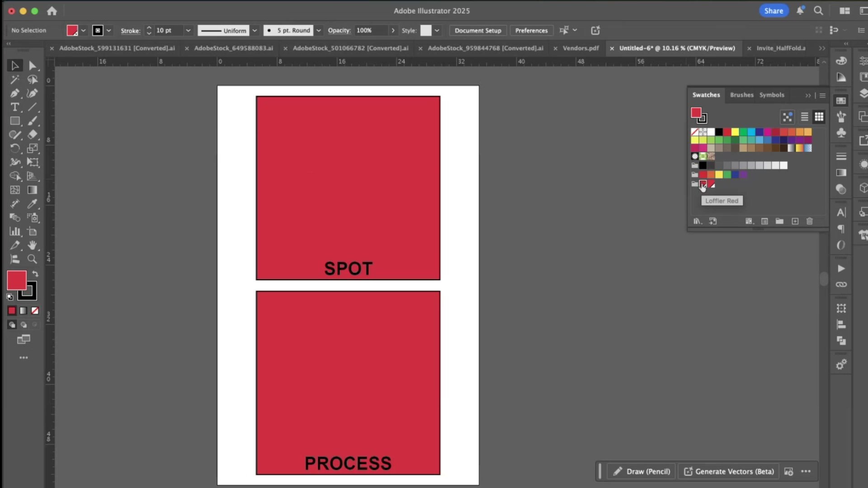Switch swatches to thumbnail grid view
Viewport: 868px width, 488px height.
tap(819, 117)
